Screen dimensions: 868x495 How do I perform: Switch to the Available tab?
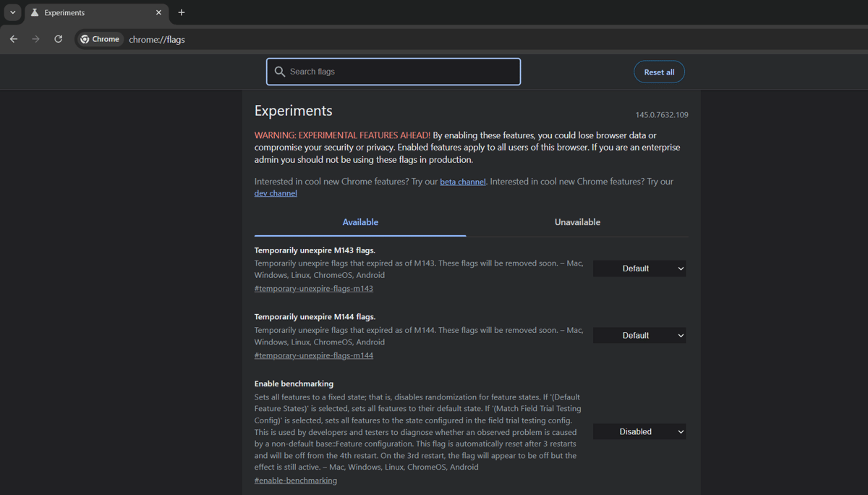click(360, 222)
